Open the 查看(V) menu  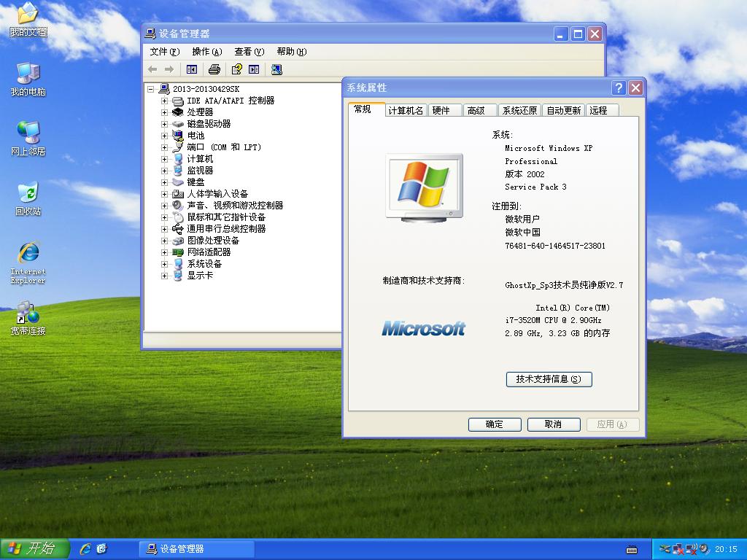(x=249, y=52)
